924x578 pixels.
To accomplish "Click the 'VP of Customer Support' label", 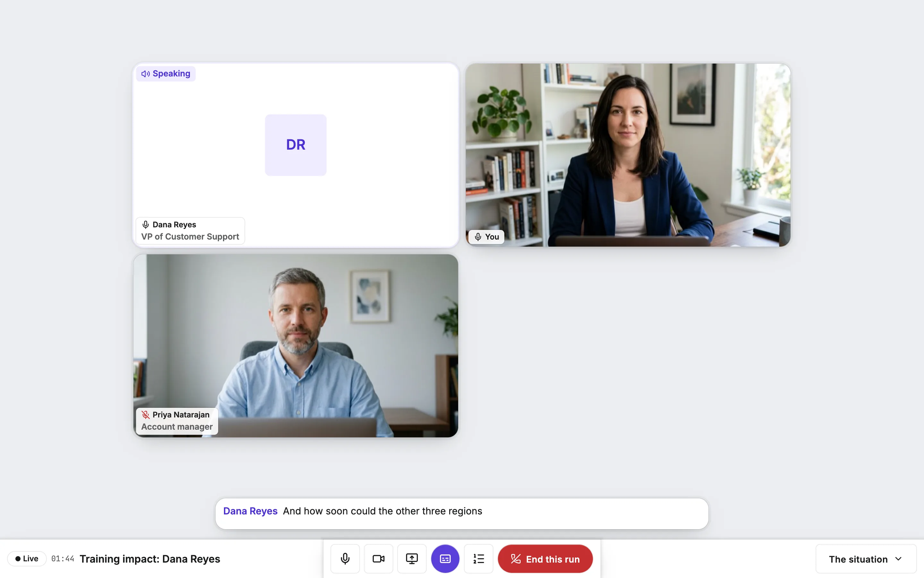I will [x=190, y=237].
